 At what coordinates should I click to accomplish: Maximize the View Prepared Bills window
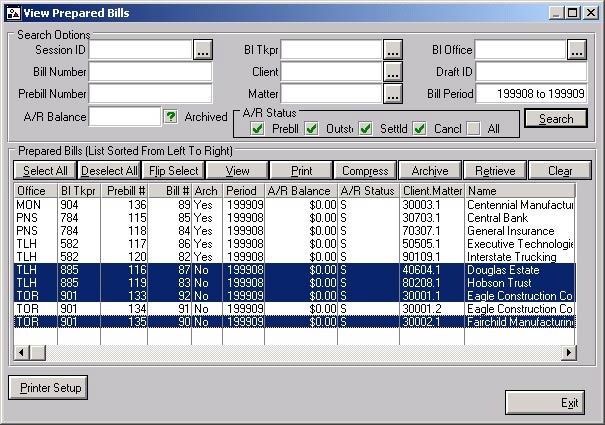tap(573, 13)
